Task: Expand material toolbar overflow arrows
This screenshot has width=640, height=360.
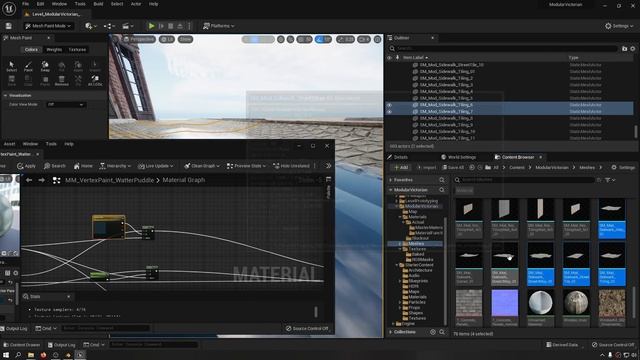Action: coord(329,166)
